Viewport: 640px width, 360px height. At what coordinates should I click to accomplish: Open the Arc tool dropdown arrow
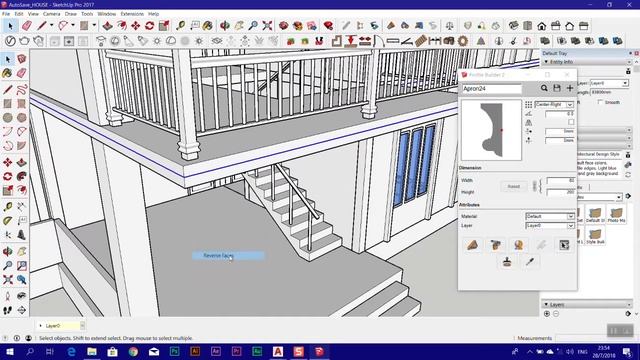pos(73,25)
